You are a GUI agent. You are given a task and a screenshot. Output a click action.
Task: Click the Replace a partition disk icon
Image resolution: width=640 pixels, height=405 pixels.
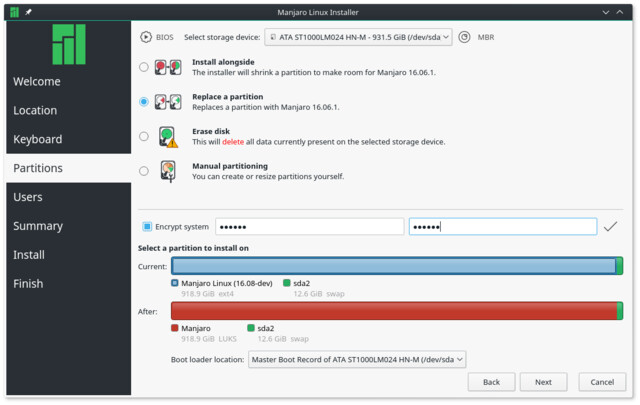(168, 102)
